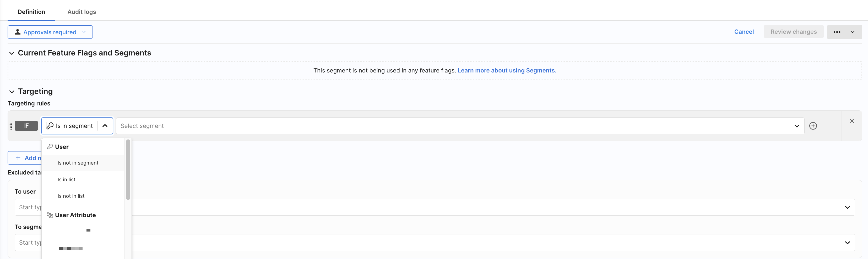Expand the To user exclusion dropdown arrow
The height and width of the screenshot is (259, 868).
[847, 207]
